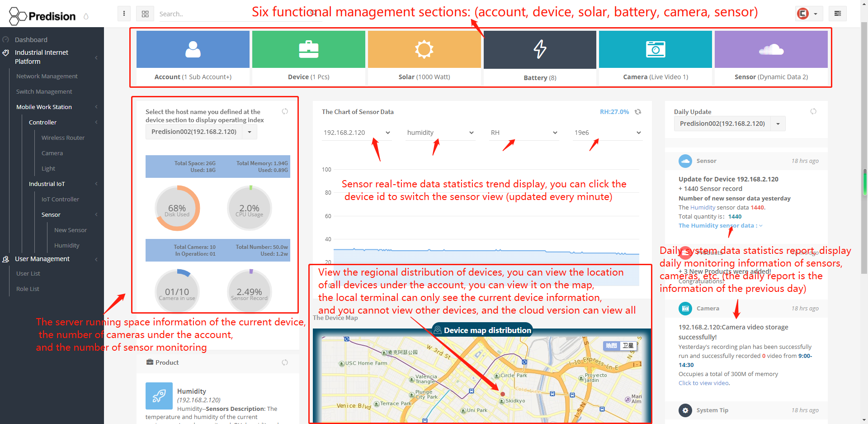Open the 192.168.2.120 device dropdown in chart

coord(357,133)
